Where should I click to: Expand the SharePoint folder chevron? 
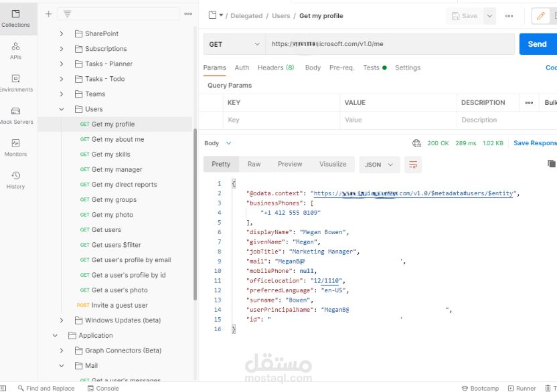point(62,33)
